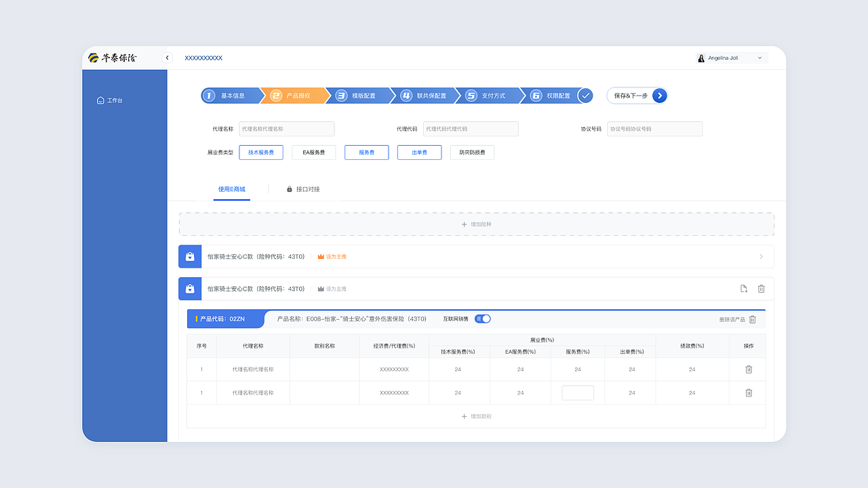868x488 pixels.
Task: Delete the row whose 服务费 shows 24
Action: (749, 369)
